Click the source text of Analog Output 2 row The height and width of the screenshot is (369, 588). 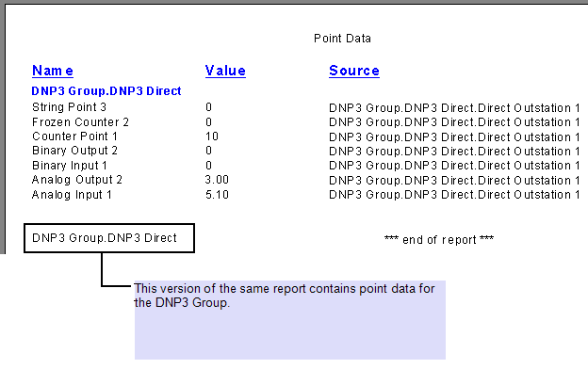point(454,181)
